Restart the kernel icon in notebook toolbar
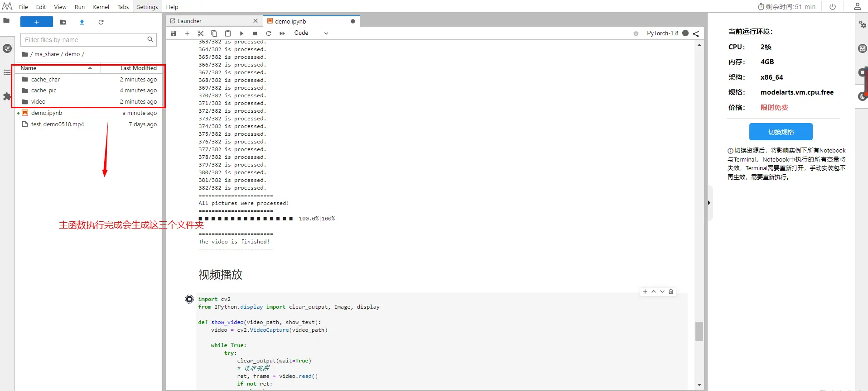 269,33
